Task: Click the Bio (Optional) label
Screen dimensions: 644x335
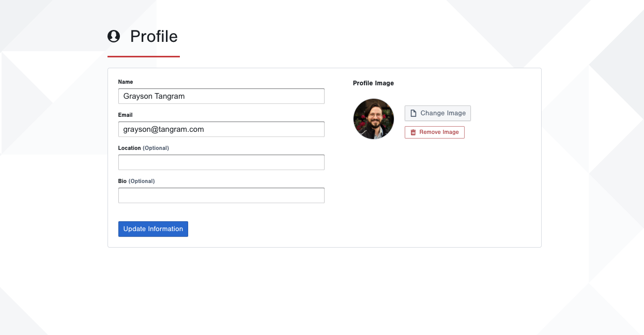Action: coord(136,181)
